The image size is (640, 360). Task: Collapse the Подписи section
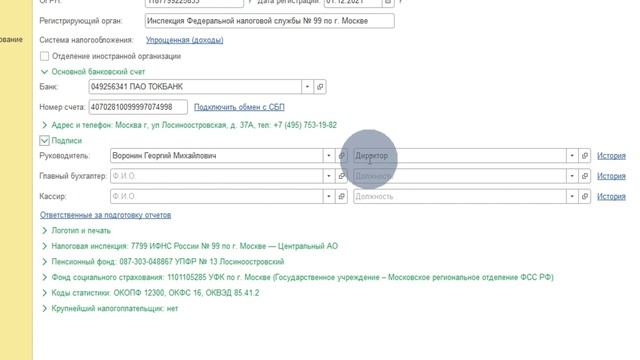(44, 140)
